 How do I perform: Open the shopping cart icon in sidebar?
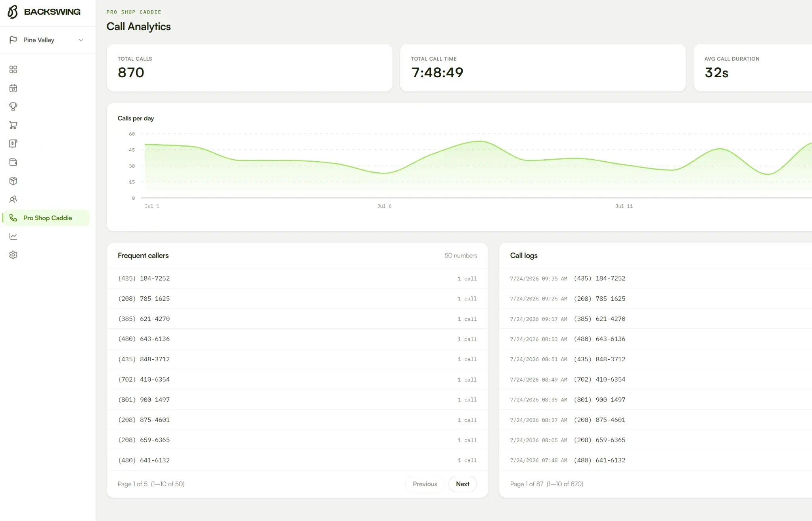13,125
